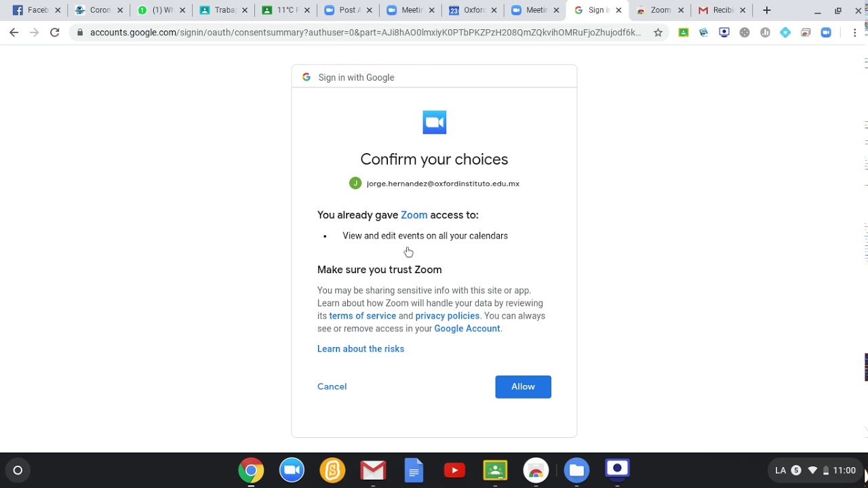Viewport: 868px width, 488px height.
Task: Open Google Classroom from the shelf
Action: coord(495,470)
